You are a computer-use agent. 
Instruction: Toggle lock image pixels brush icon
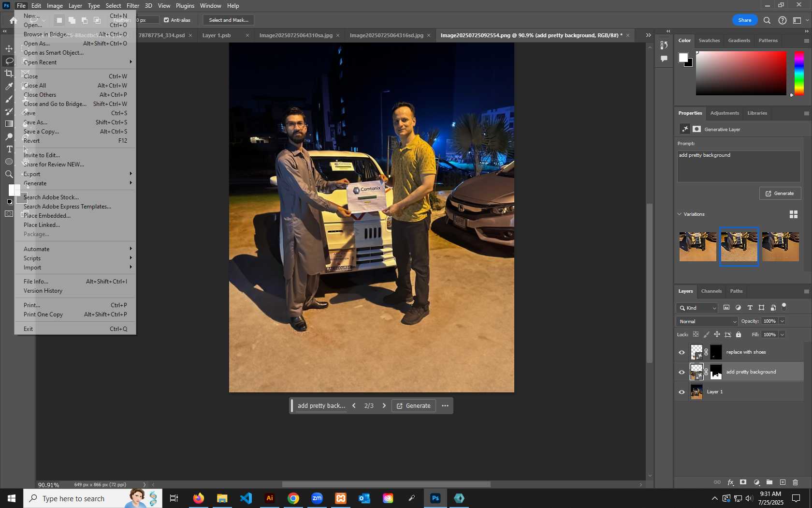coord(707,335)
